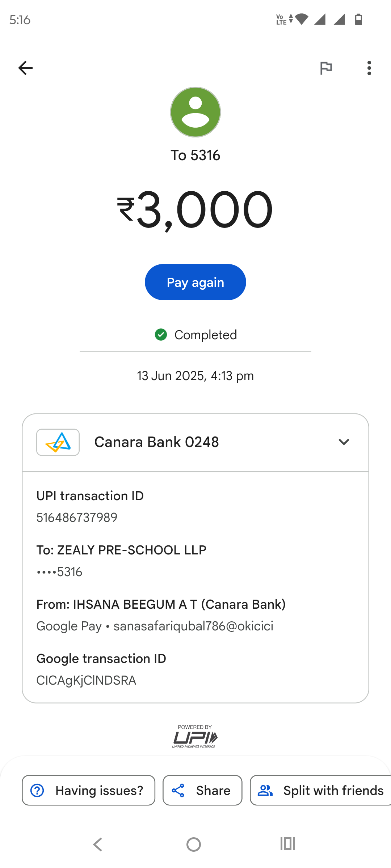The height and width of the screenshot is (868, 391).
Task: Choose Split with friends
Action: [x=320, y=790]
